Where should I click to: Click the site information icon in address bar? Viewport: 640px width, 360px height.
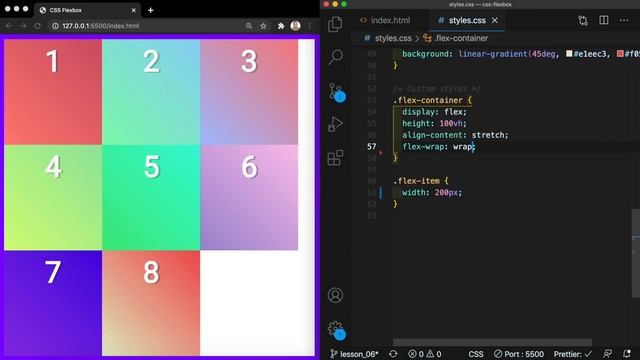tap(55, 26)
